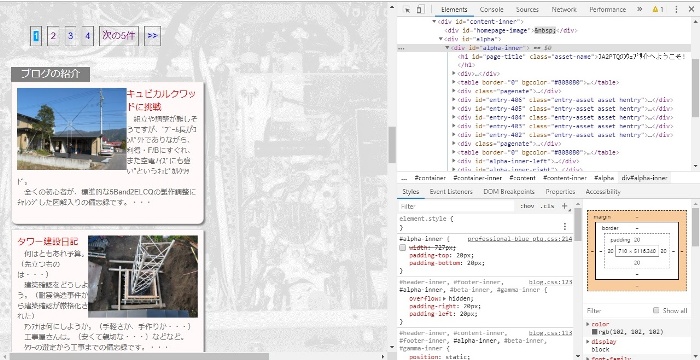The height and width of the screenshot is (360, 700).
Task: Go to page 4 in the pagination
Action: [x=88, y=36]
